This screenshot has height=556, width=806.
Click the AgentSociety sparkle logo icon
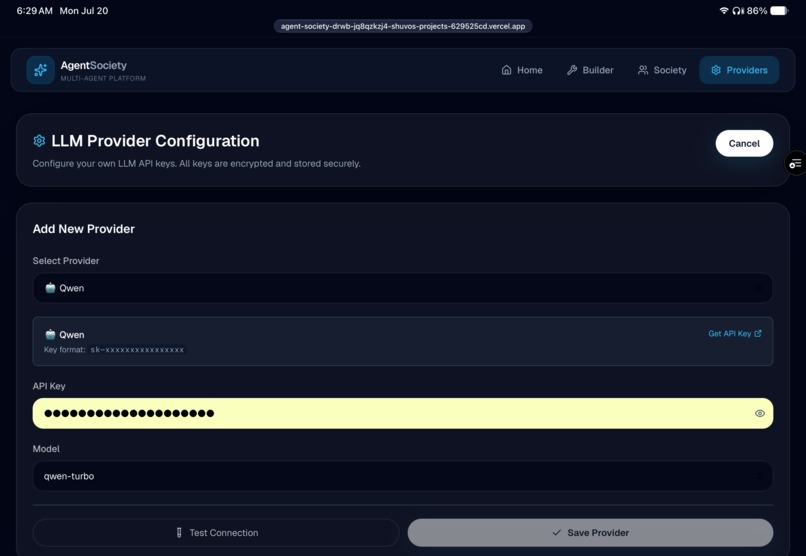[41, 70]
